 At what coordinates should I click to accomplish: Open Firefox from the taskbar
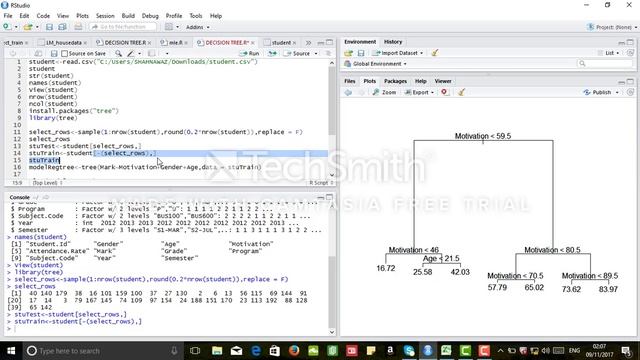(294, 351)
